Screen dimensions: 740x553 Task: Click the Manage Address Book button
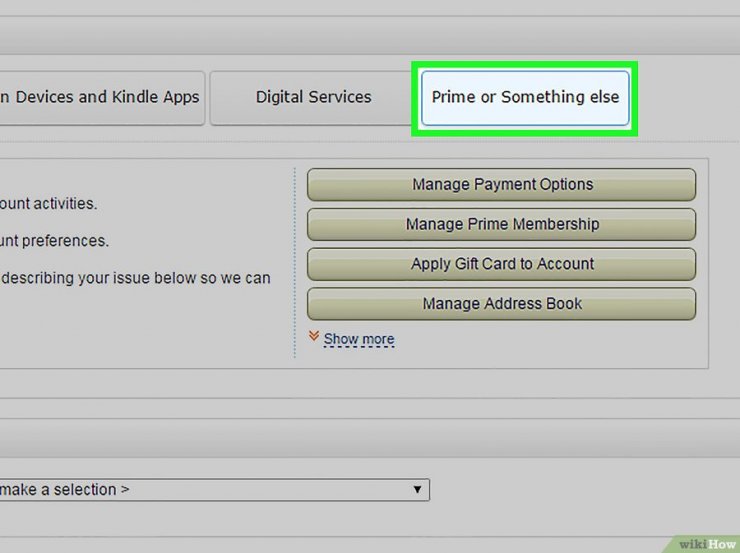(501, 304)
